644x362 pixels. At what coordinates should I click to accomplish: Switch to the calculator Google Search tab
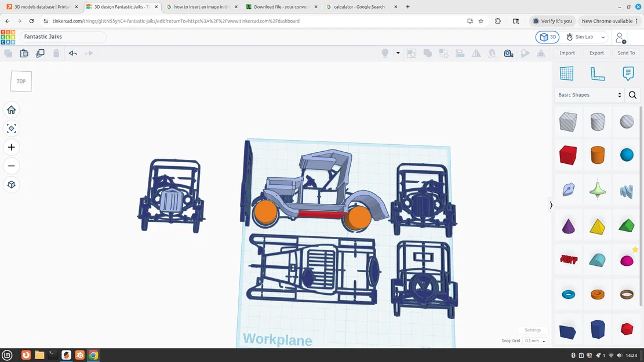pos(362,7)
